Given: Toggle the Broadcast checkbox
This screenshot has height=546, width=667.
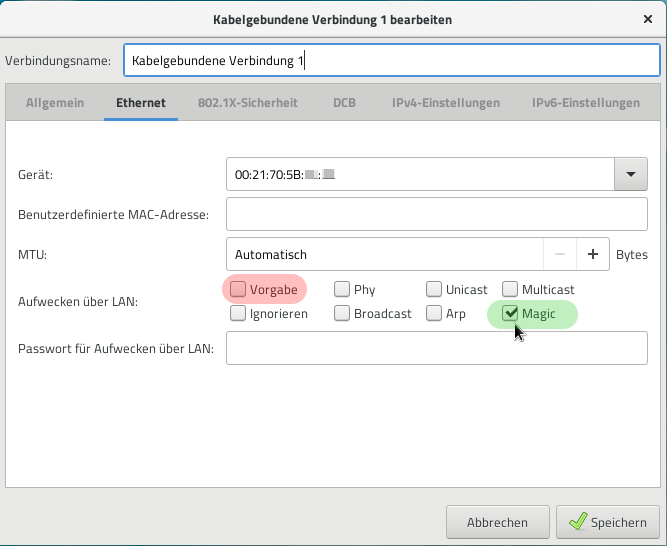Looking at the screenshot, I should click(342, 314).
